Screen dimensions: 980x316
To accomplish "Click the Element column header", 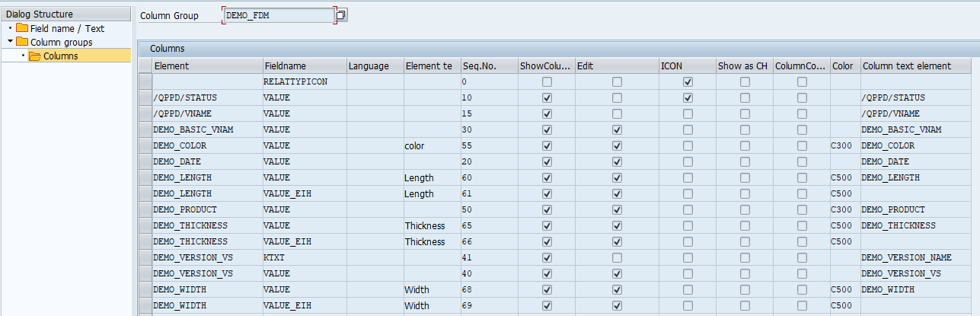I will coord(171,66).
